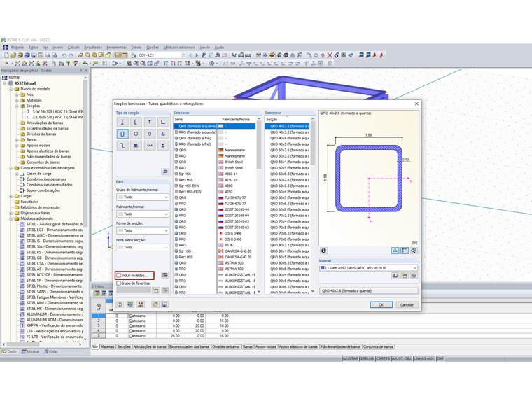Collapse the Módulos adicionais tree node
The height and width of the screenshot is (399, 532).
[11, 218]
